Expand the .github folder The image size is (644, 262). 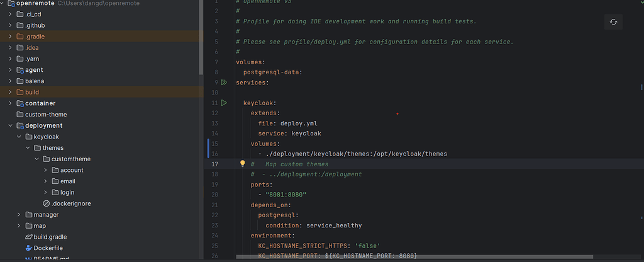(x=10, y=25)
